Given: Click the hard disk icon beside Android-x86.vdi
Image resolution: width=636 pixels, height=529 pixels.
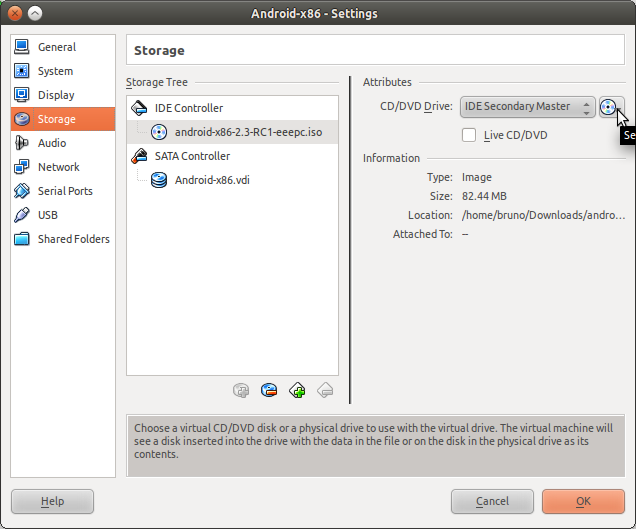Looking at the screenshot, I should click(x=159, y=180).
